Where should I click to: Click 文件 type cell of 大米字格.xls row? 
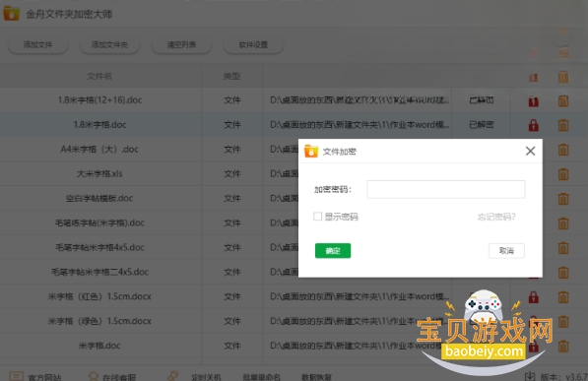coord(232,173)
